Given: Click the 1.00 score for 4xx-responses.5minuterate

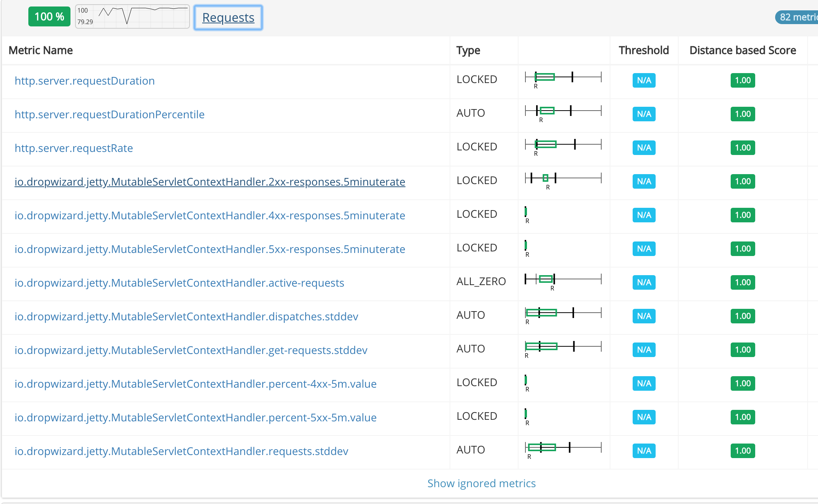Looking at the screenshot, I should [743, 215].
